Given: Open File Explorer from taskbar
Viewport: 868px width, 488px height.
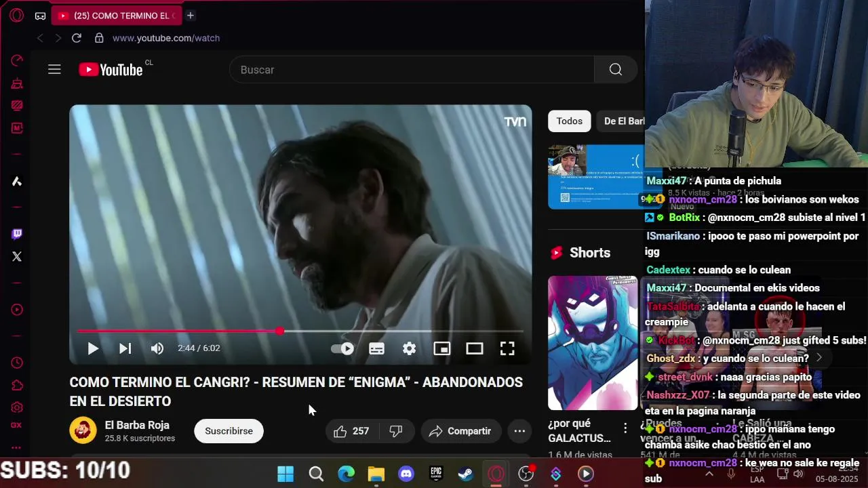Looking at the screenshot, I should [376, 474].
